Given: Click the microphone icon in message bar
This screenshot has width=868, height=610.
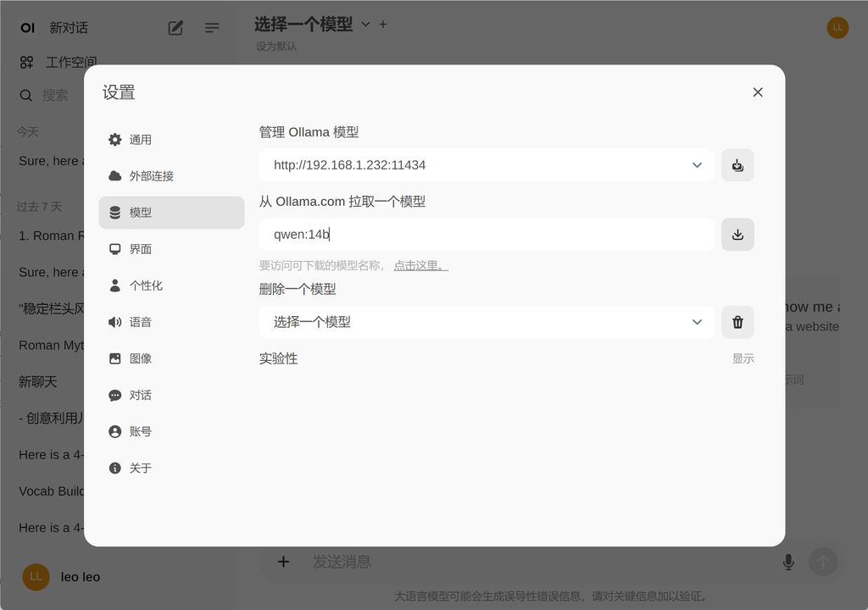Looking at the screenshot, I should pyautogui.click(x=788, y=562).
